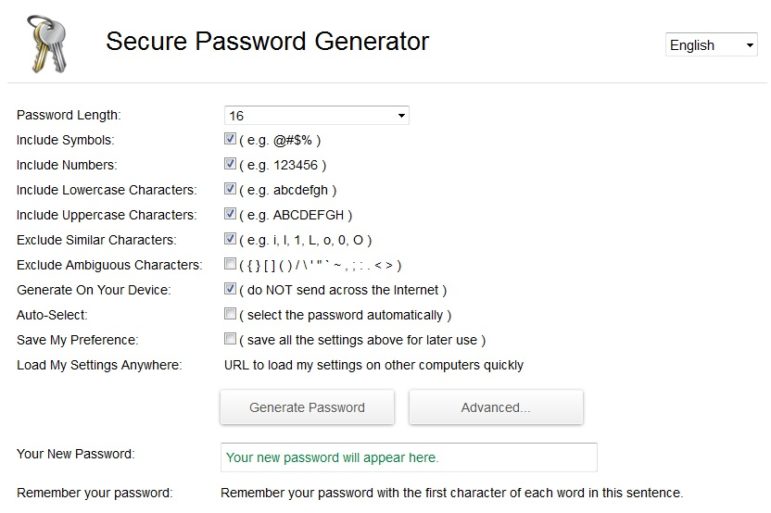Click the keys logo icon
The image size is (771, 513).
pyautogui.click(x=44, y=42)
